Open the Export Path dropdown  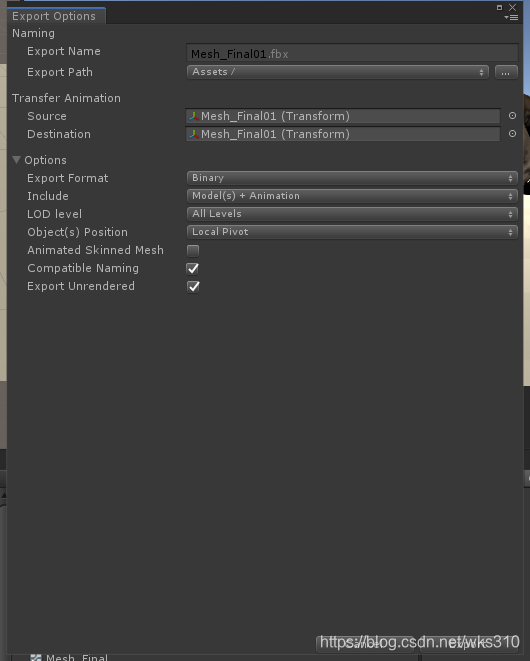(x=337, y=72)
